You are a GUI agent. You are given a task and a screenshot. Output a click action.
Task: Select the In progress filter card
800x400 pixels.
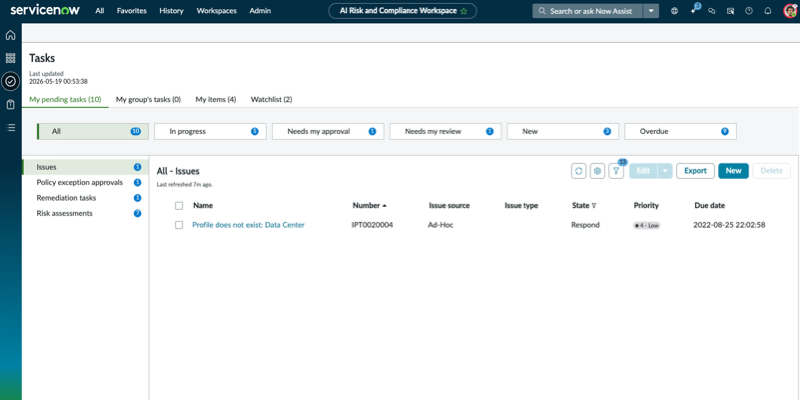tap(210, 131)
